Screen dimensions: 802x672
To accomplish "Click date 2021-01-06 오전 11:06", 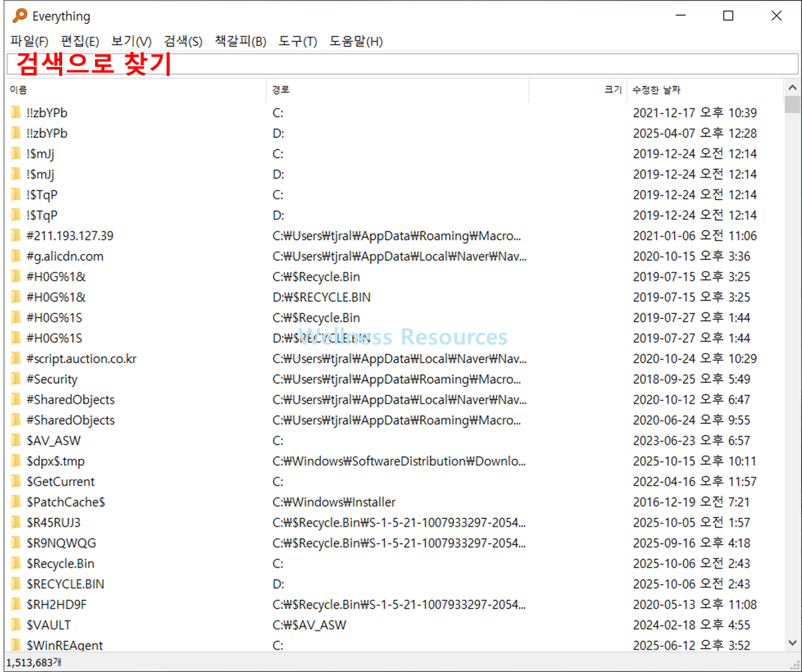I will point(694,235).
